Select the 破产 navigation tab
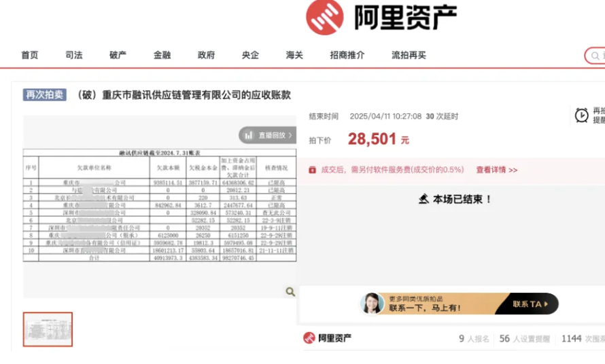Screen dimensions: 605x364 coord(118,55)
